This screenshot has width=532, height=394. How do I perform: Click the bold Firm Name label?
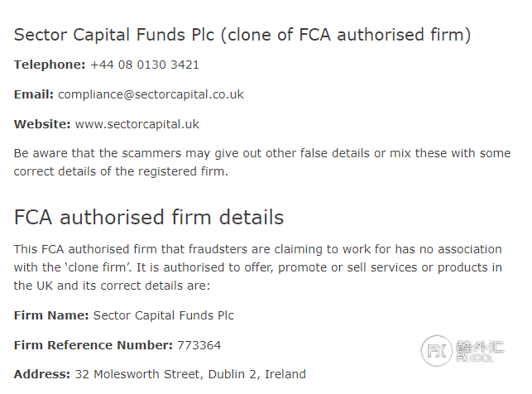point(51,315)
